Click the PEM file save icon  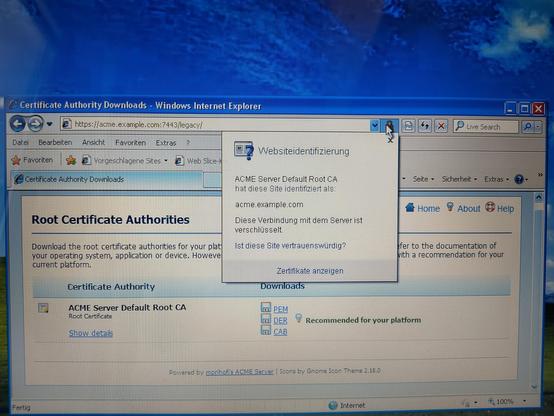[x=266, y=307]
